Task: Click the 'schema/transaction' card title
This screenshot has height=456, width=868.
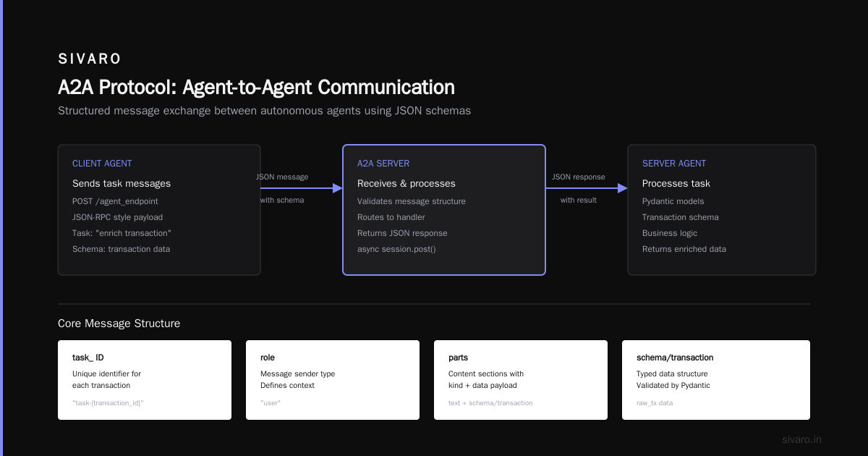Action: (x=675, y=358)
